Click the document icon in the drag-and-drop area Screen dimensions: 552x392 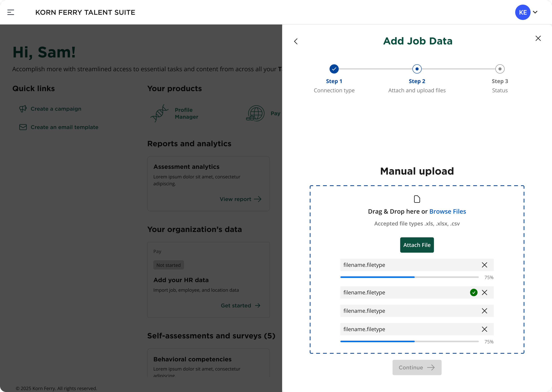(417, 199)
